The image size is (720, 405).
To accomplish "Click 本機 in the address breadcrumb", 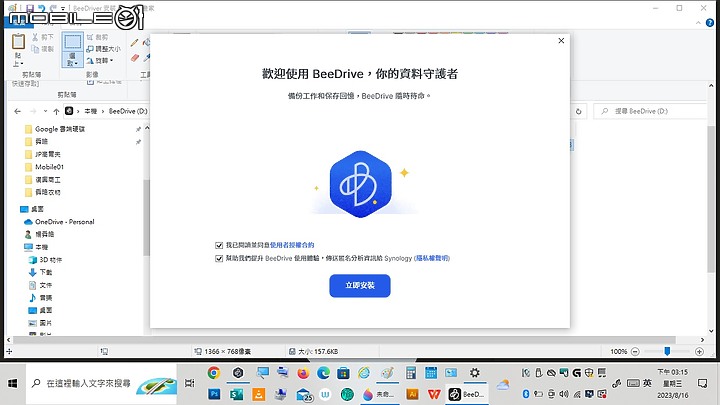I will (90, 111).
